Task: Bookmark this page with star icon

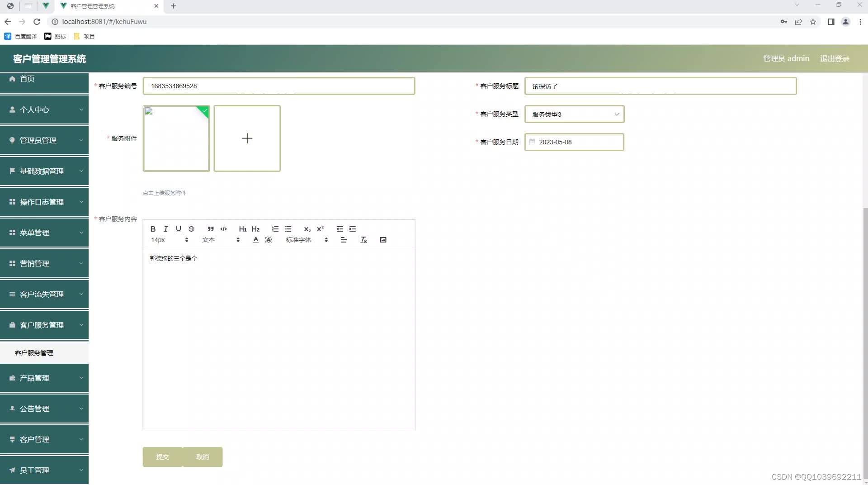Action: click(x=813, y=22)
